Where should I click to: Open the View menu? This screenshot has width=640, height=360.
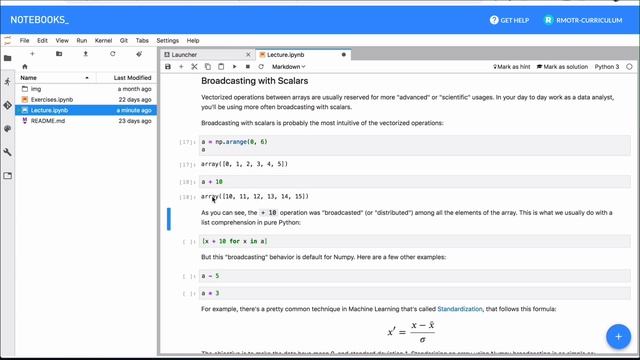[x=62, y=40]
